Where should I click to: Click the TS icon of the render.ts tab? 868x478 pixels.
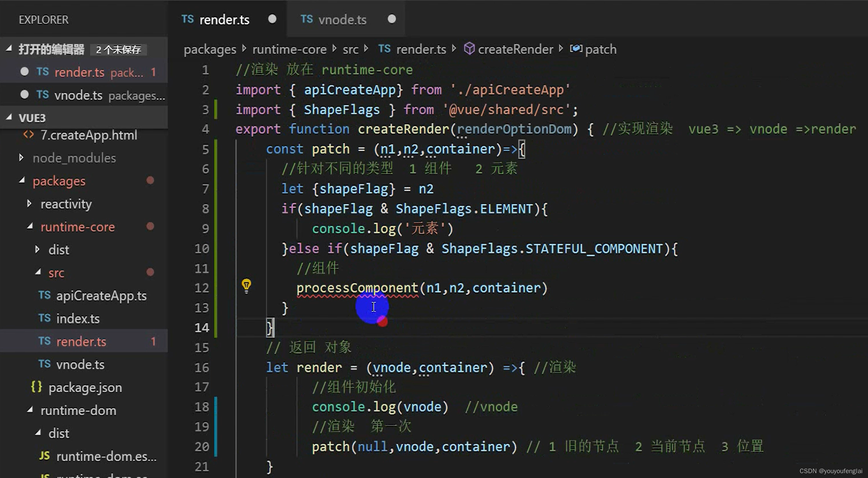click(188, 19)
